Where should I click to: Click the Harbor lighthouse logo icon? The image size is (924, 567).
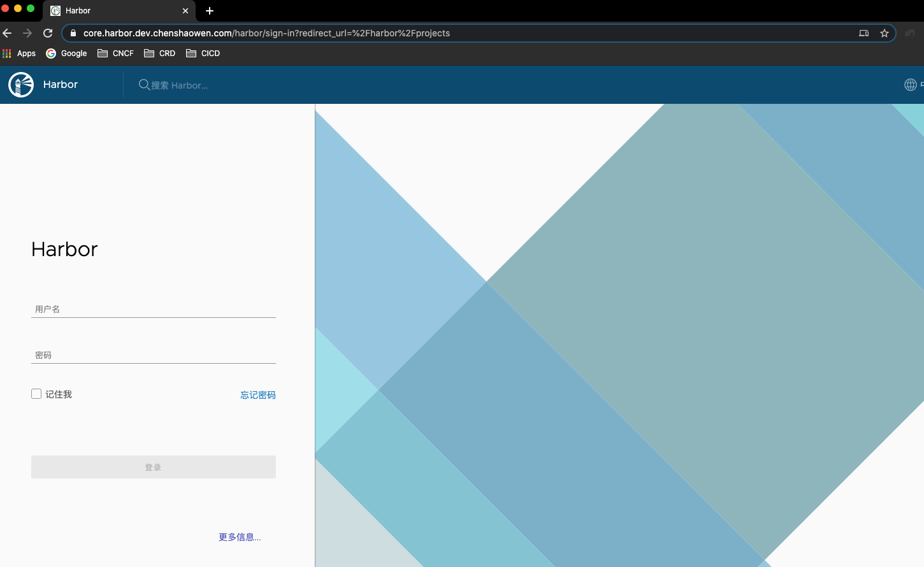click(x=21, y=85)
